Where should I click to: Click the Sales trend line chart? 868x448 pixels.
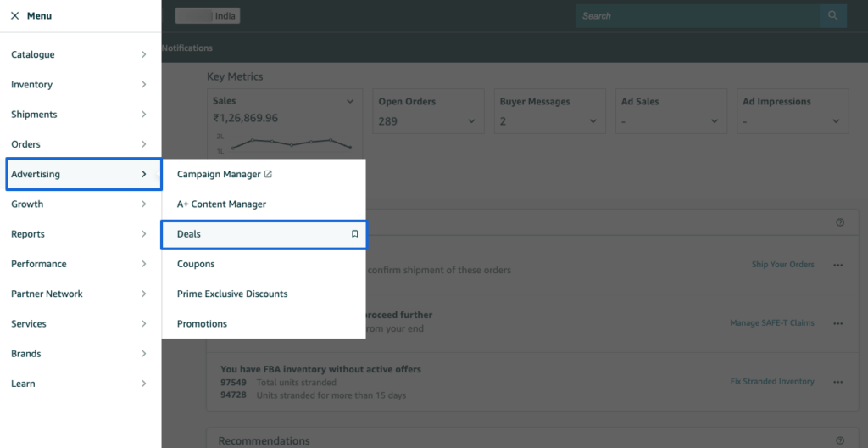[292, 144]
